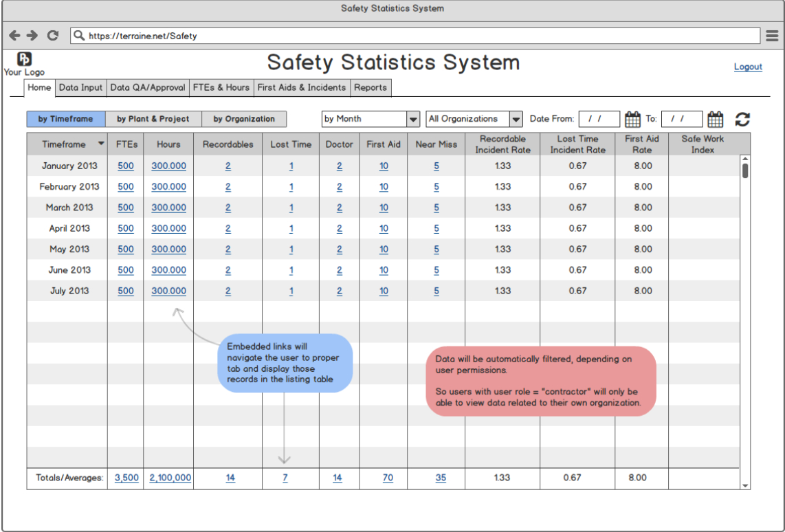
Task: Click the Timeframe column sort arrow
Action: click(x=102, y=144)
